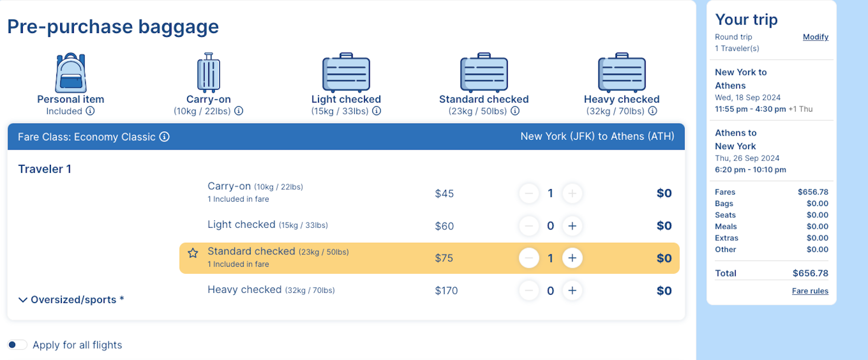
Task: Add one more Standard checked bag
Action: coord(572,258)
